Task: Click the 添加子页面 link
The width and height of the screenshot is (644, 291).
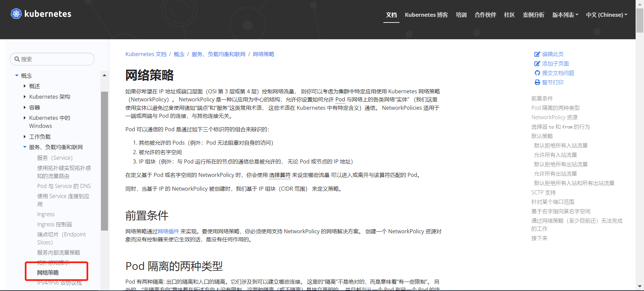Action: (555, 63)
